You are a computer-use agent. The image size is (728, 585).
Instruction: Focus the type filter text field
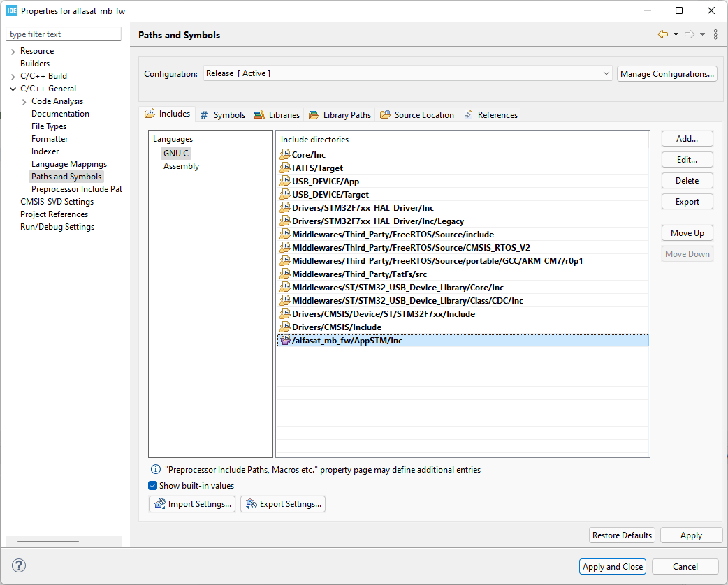coord(64,34)
